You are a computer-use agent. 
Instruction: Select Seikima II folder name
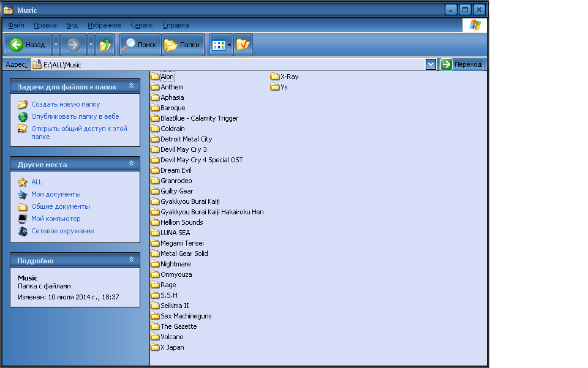[x=175, y=306]
